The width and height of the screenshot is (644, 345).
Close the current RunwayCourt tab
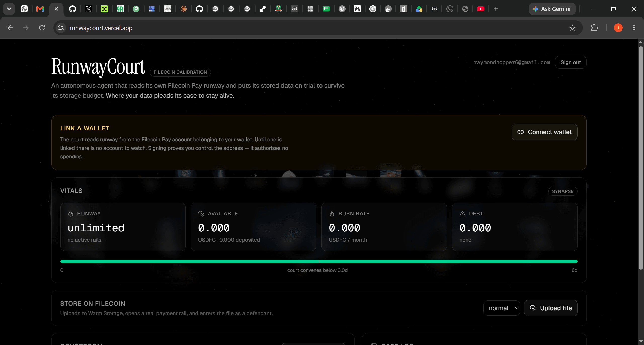56,9
